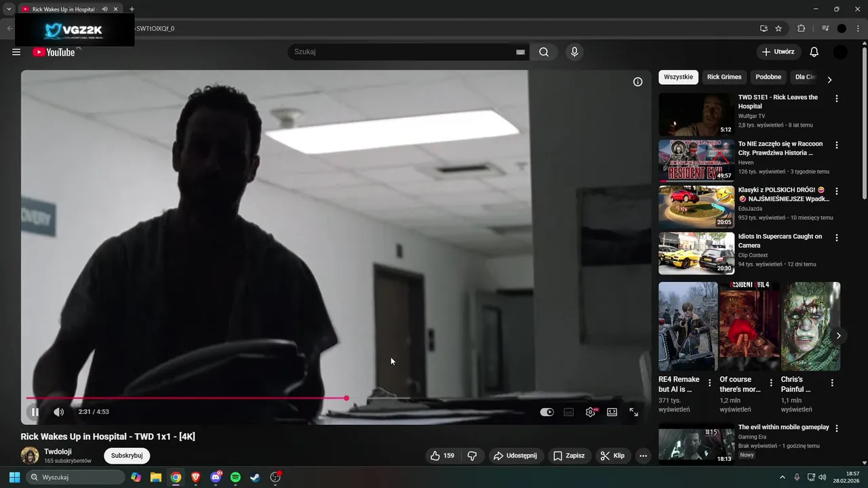Close the Rick Wakes Up in Hospital tab
868x488 pixels.
pyautogui.click(x=116, y=9)
